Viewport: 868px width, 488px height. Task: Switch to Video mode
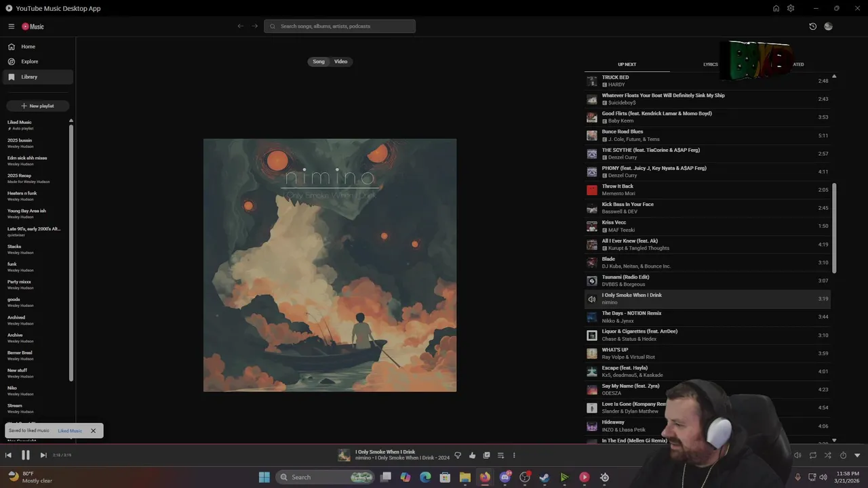340,62
